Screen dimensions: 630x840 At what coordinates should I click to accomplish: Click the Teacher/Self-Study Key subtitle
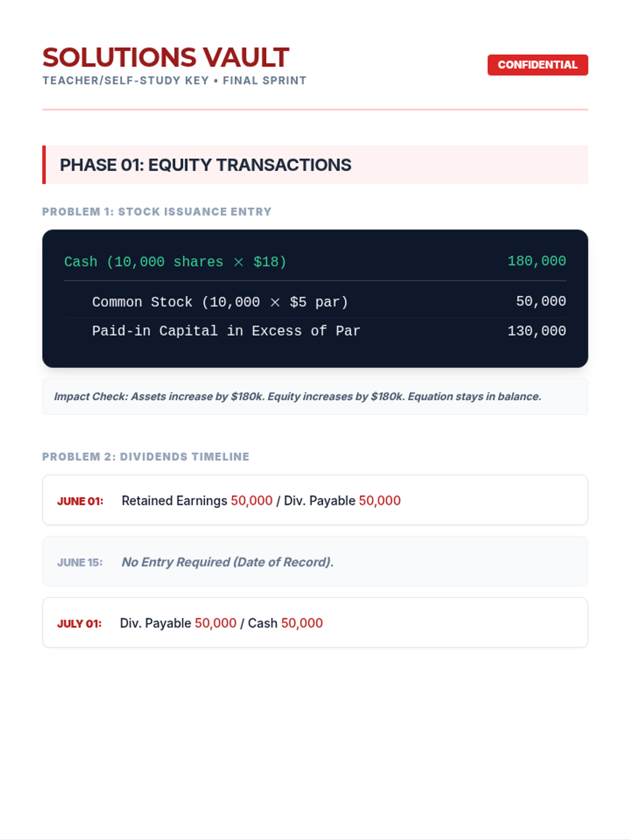174,81
